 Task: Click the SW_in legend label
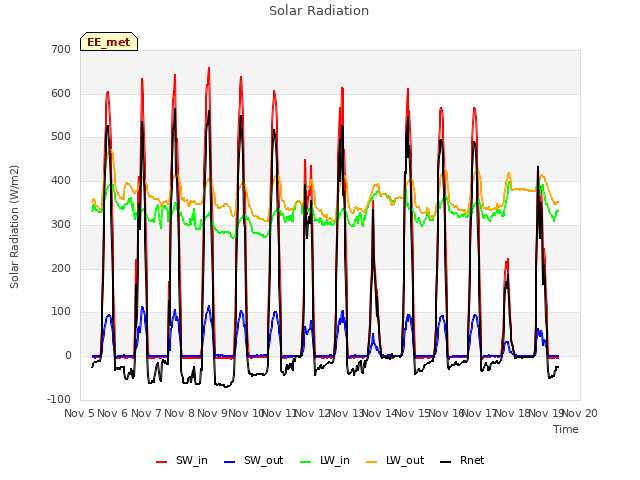[x=192, y=460]
